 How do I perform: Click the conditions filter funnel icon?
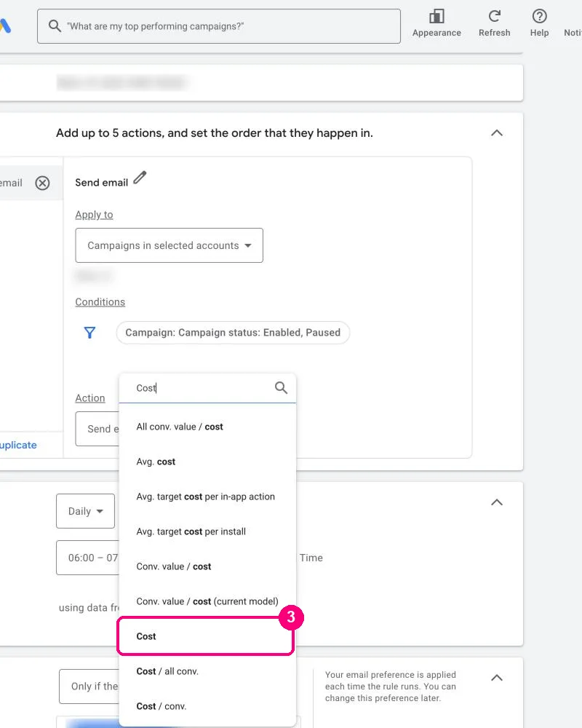pyautogui.click(x=89, y=333)
